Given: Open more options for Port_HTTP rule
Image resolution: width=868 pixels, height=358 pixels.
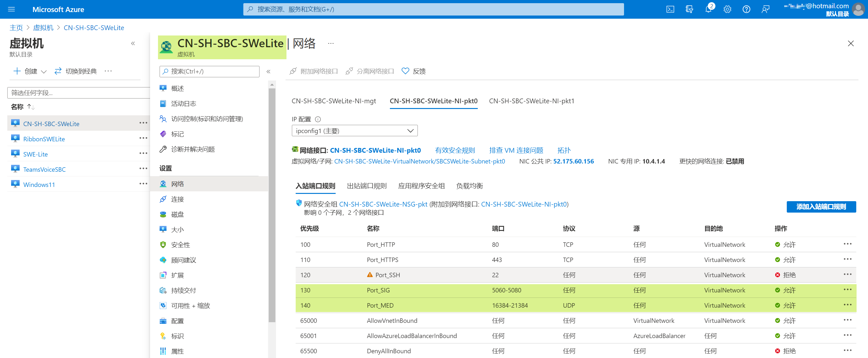Looking at the screenshot, I should (x=847, y=244).
